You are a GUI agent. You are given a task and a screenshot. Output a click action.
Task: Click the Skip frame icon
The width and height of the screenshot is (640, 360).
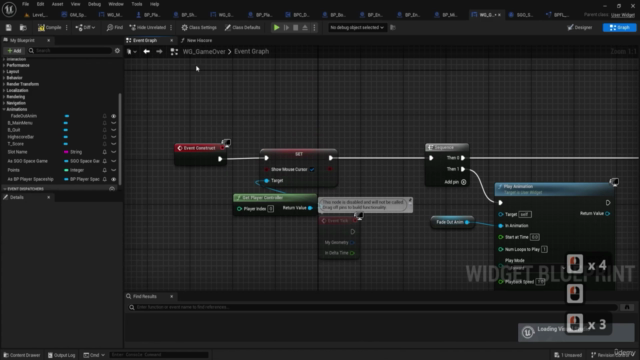[286, 27]
